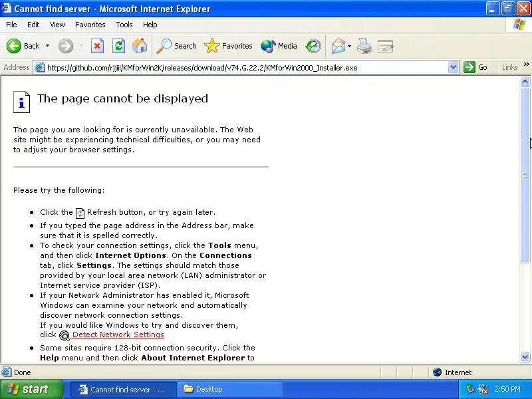Click the vertical scrollbar thumb

pyautogui.click(x=525, y=175)
